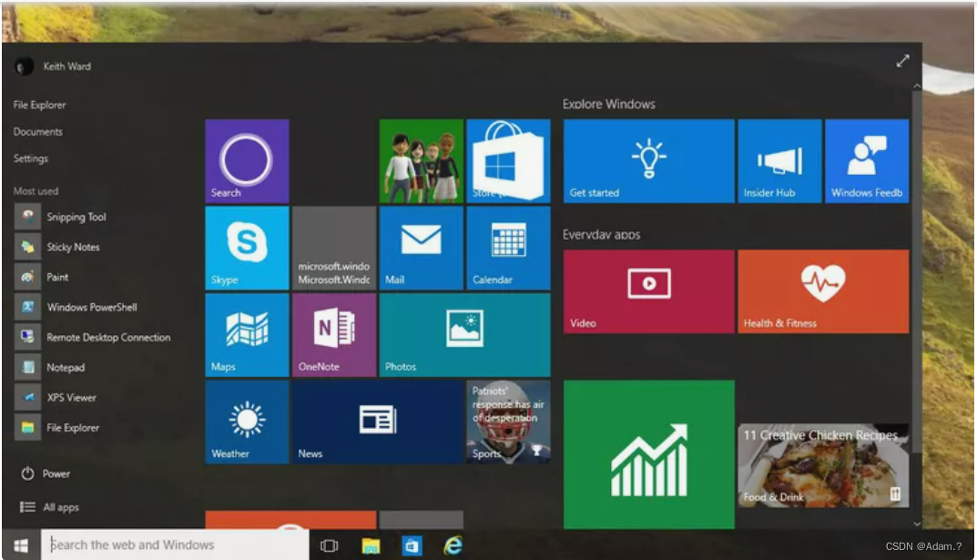Open the OneNote tile
Image resolution: width=977 pixels, height=560 pixels.
coord(334,335)
